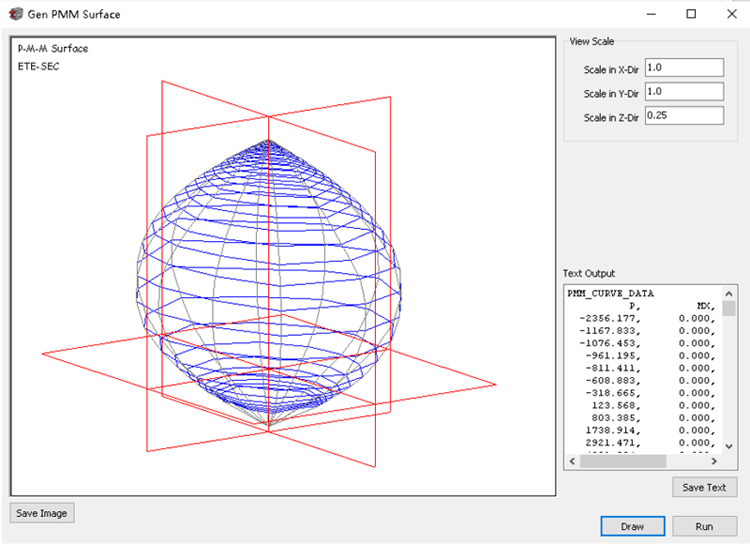750x544 pixels.
Task: Select the 123.568 value in Text Output
Action: coord(616,405)
